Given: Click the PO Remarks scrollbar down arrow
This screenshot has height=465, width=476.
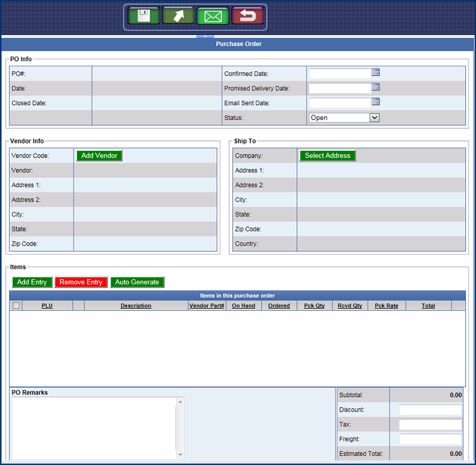Looking at the screenshot, I should coord(181,455).
